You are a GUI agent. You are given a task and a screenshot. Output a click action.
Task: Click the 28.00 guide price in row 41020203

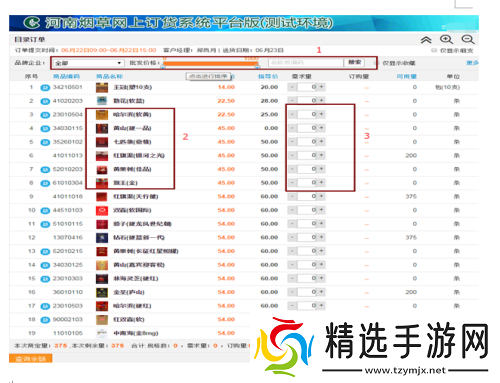click(269, 101)
